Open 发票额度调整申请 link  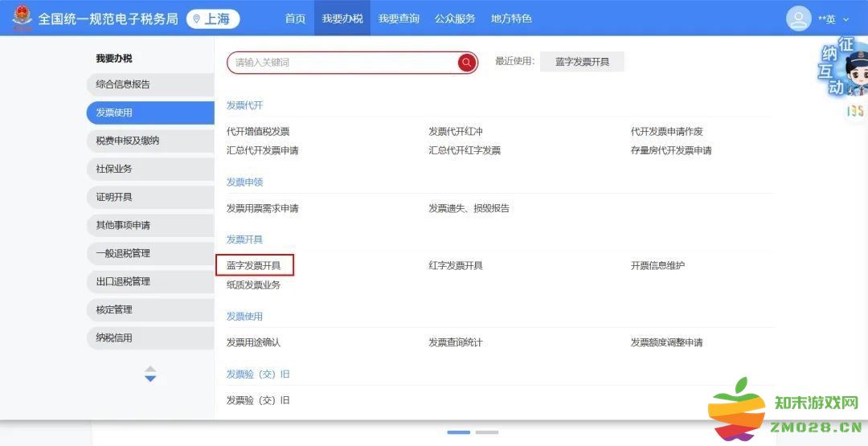click(666, 342)
